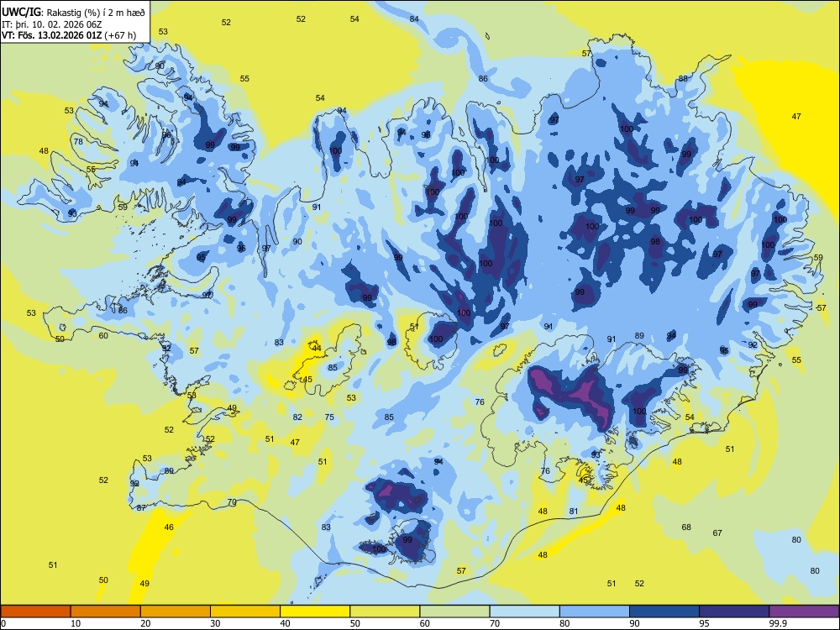Click the 20–30 light orange legend swatch
The height and width of the screenshot is (630, 840).
[176, 612]
